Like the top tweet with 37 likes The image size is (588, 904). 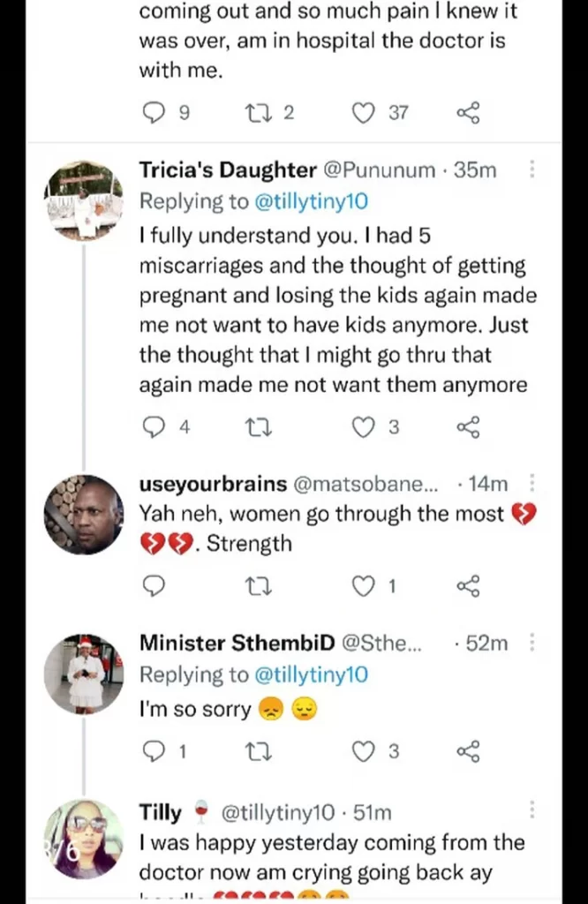[363, 112]
